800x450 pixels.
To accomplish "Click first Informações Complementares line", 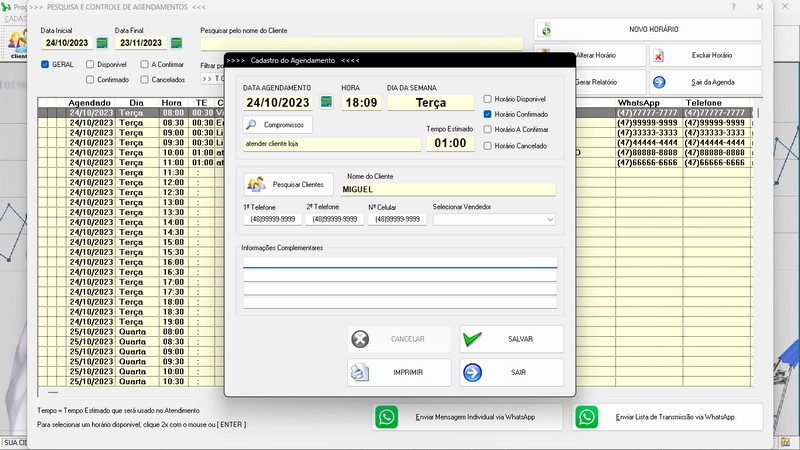I will pos(400,262).
